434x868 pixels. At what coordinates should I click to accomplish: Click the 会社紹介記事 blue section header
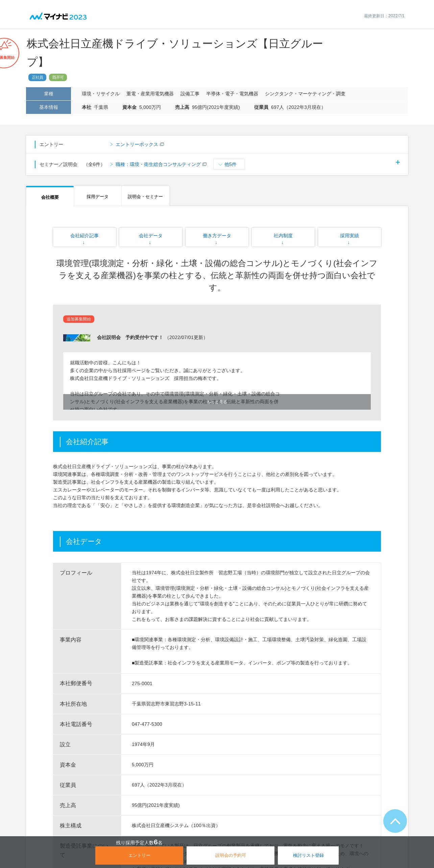pos(217,441)
